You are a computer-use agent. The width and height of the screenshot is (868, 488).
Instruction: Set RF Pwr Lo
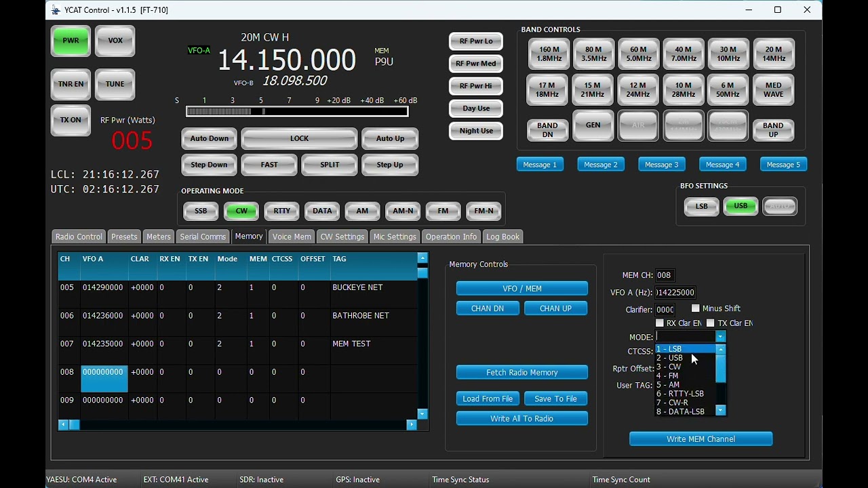(x=476, y=41)
